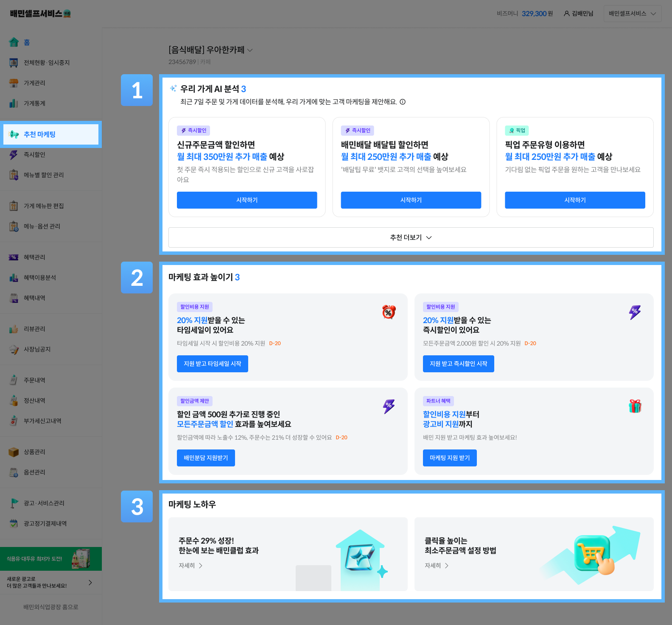The height and width of the screenshot is (625, 672).
Task: Click the 부가세신고내역 icon
Action: click(x=14, y=421)
